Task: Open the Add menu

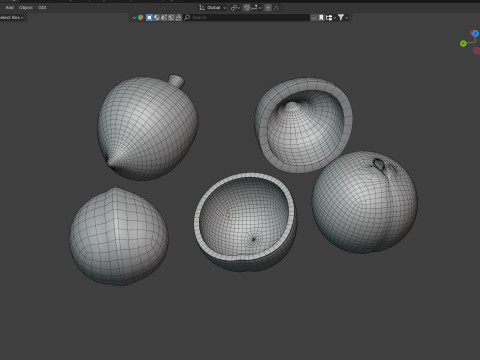Action: point(10,7)
